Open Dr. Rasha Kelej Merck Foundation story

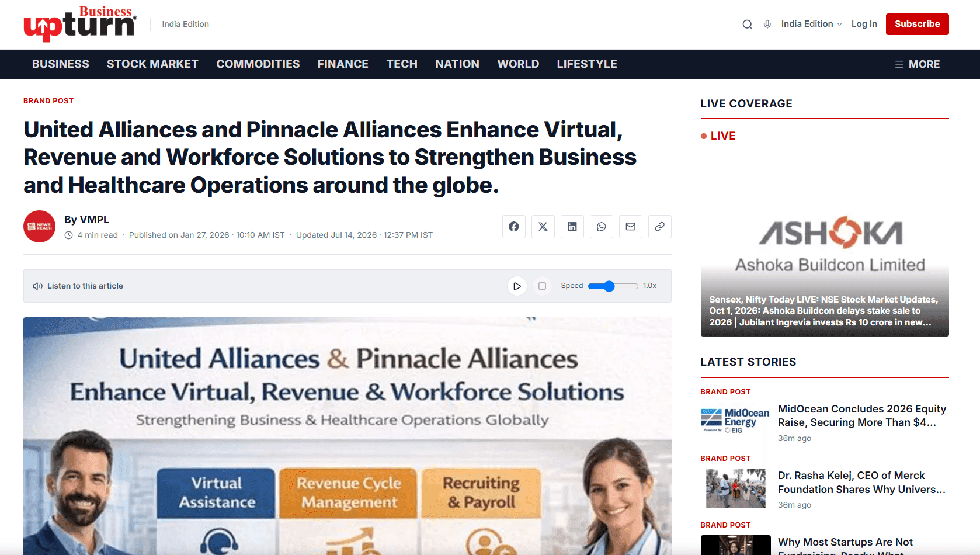pos(861,483)
